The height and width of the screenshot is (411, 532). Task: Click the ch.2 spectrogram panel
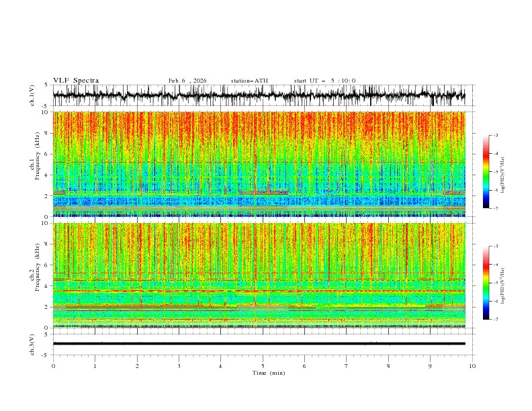coord(259,275)
